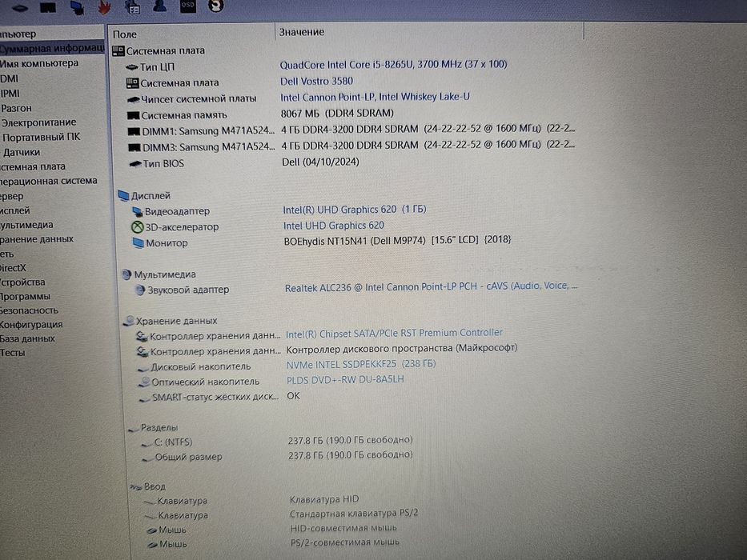Click the Монитор row monitor icon
Screen dimensions: 747x560
(x=139, y=243)
